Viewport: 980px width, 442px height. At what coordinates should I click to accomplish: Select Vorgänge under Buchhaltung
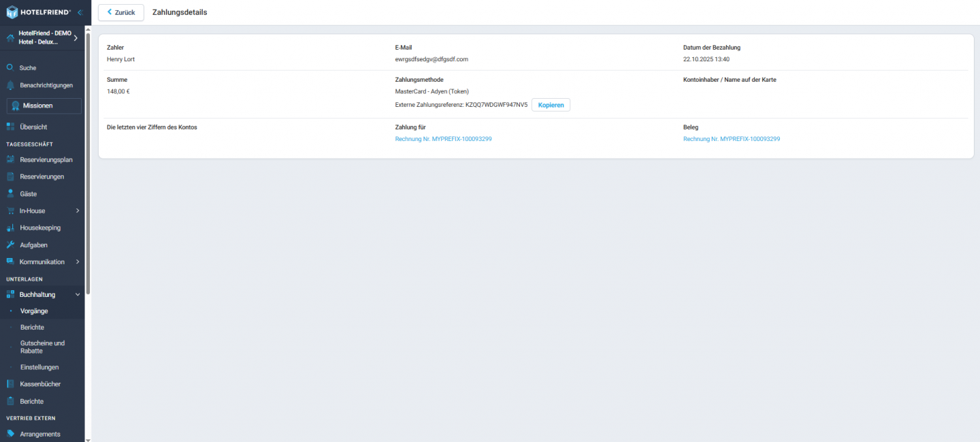coord(34,311)
